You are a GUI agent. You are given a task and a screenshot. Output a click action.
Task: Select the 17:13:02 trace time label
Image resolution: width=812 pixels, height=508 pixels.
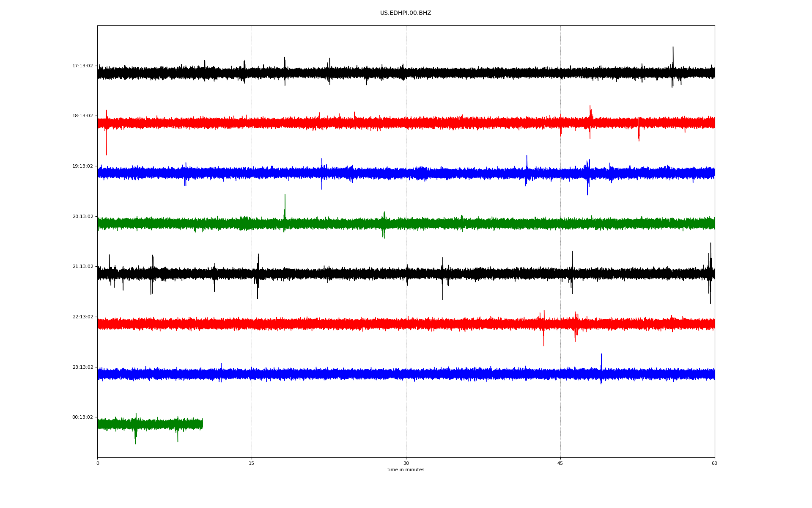pos(82,66)
